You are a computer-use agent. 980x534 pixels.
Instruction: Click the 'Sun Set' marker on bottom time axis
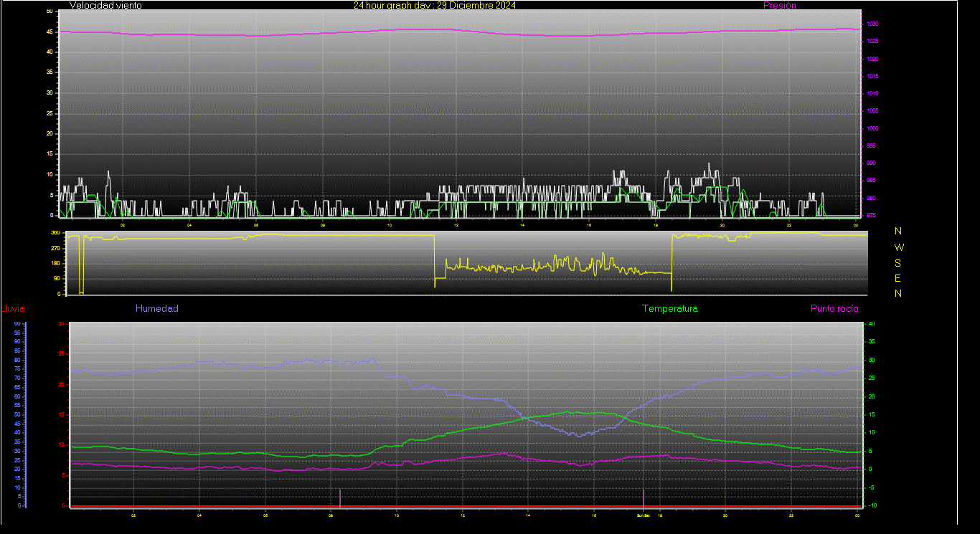(x=643, y=515)
